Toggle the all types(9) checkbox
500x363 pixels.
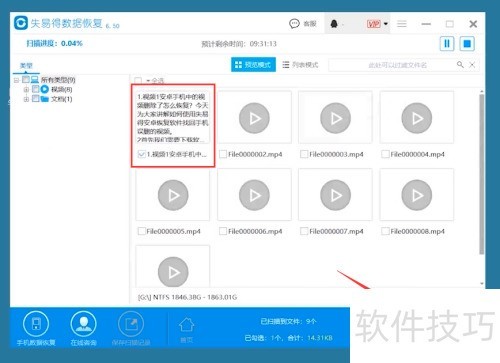[26, 80]
